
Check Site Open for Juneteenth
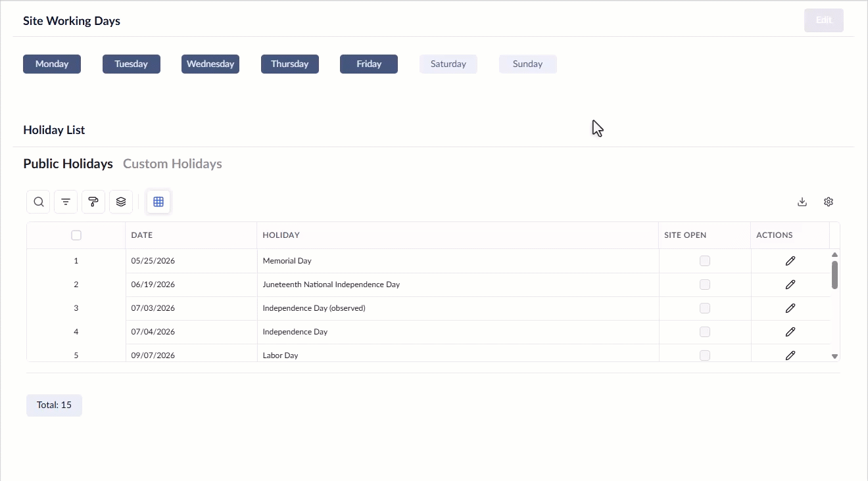[705, 285]
